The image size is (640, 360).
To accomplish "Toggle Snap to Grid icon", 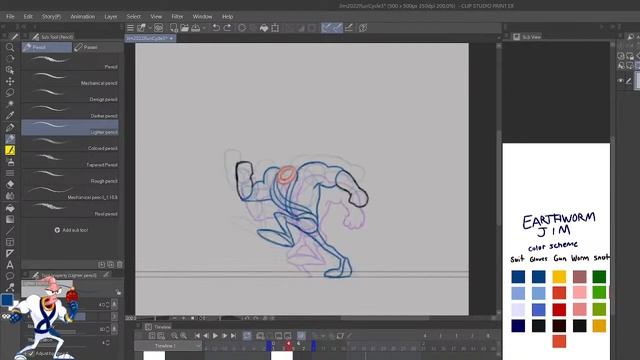I will pos(349,28).
